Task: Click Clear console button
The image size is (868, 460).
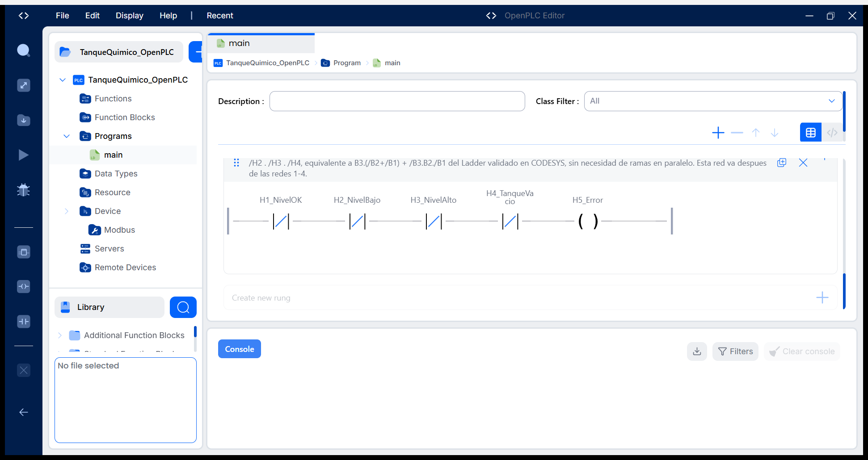Action: coord(802,351)
